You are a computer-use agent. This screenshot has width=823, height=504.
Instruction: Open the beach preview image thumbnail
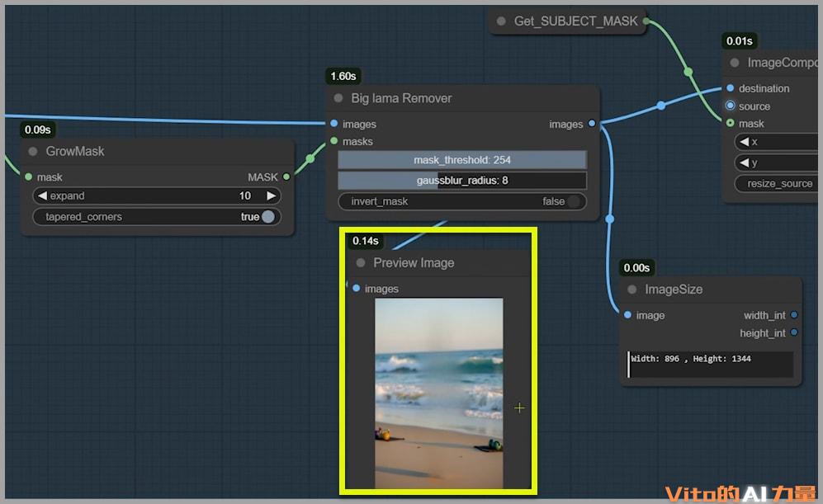point(439,393)
